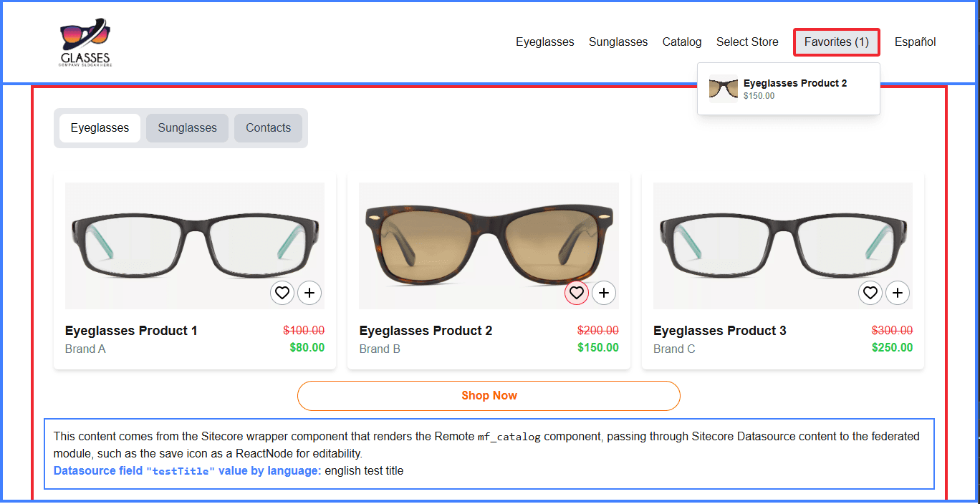Switch language to Español
Screen dimensions: 980x504
(915, 42)
